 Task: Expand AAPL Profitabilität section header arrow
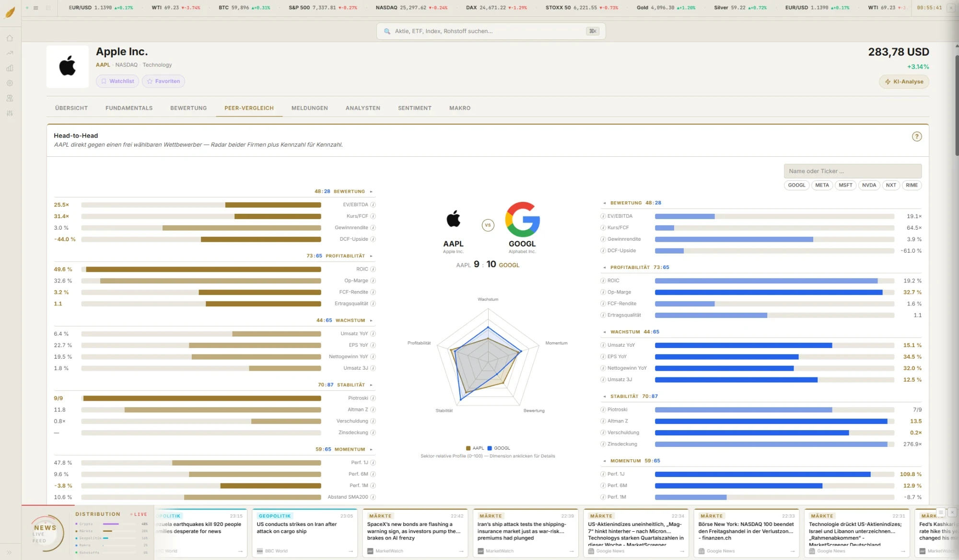click(371, 256)
